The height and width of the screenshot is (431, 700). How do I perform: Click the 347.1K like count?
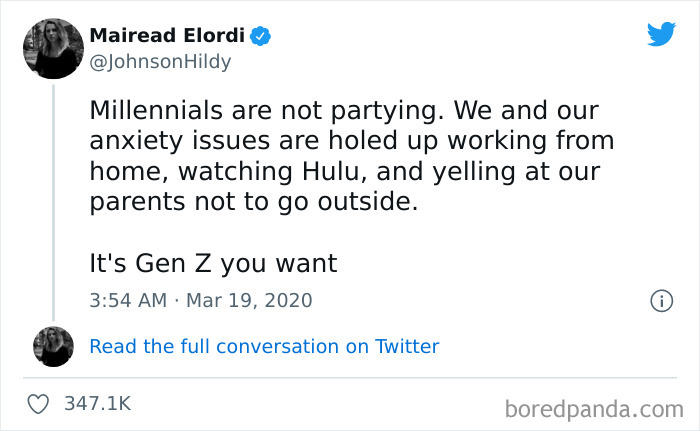point(97,404)
